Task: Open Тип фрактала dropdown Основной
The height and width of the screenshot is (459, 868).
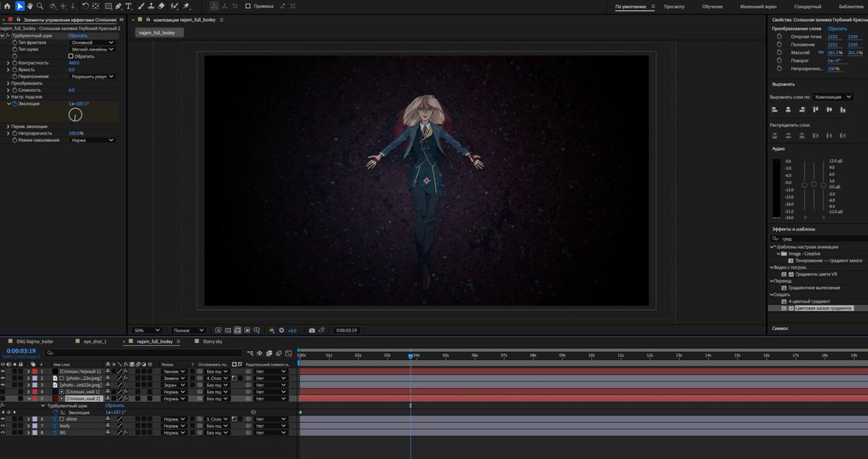Action: click(92, 43)
